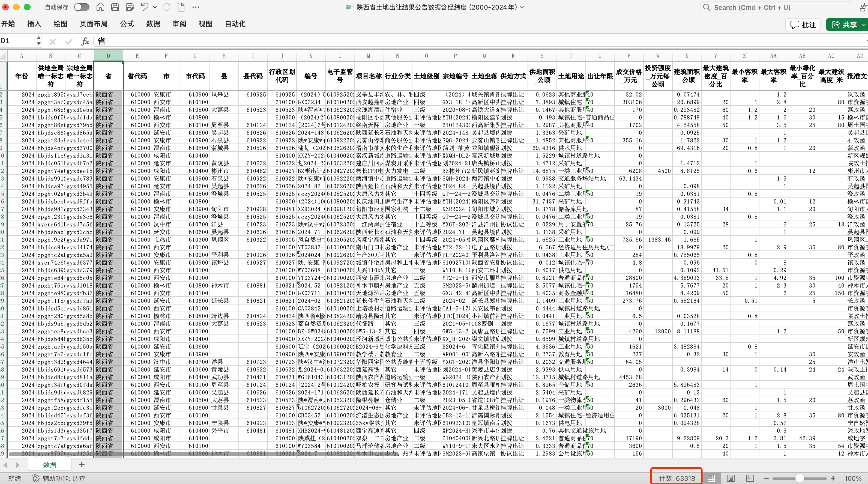This screenshot has height=484, width=868.
Task: Open the 公式 ribbon tab
Action: pos(127,24)
